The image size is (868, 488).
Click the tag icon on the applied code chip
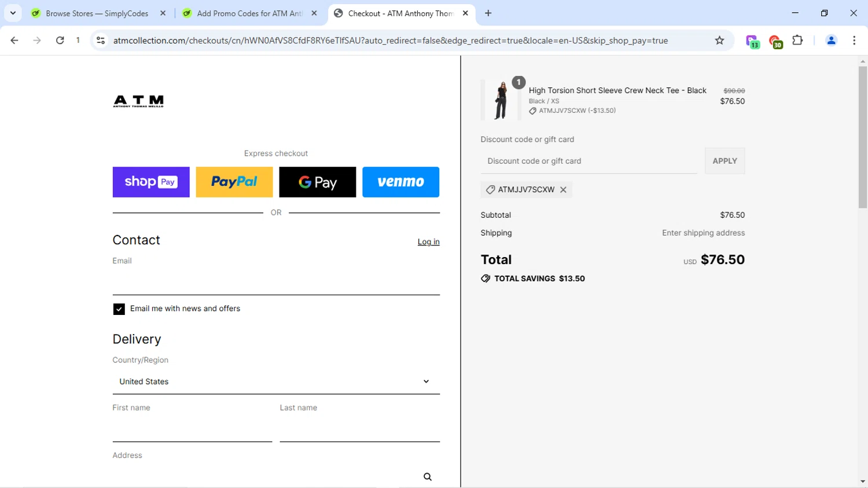coord(490,190)
